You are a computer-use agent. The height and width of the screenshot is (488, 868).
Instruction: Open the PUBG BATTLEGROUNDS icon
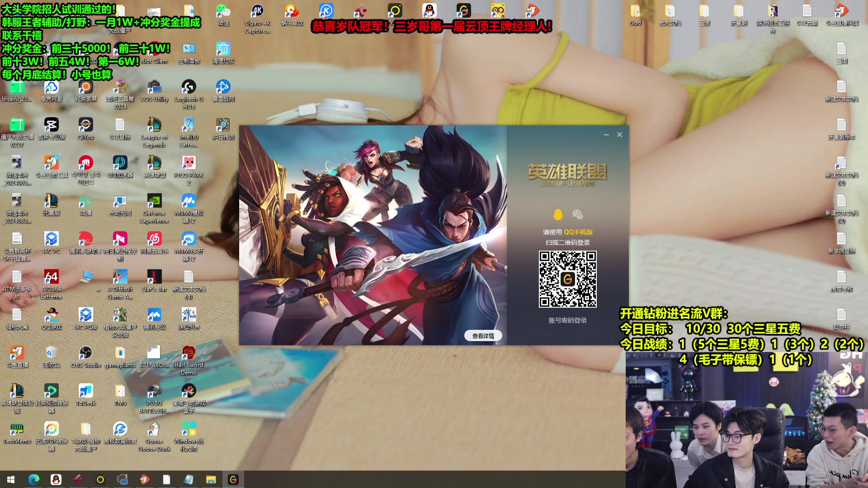click(154, 391)
